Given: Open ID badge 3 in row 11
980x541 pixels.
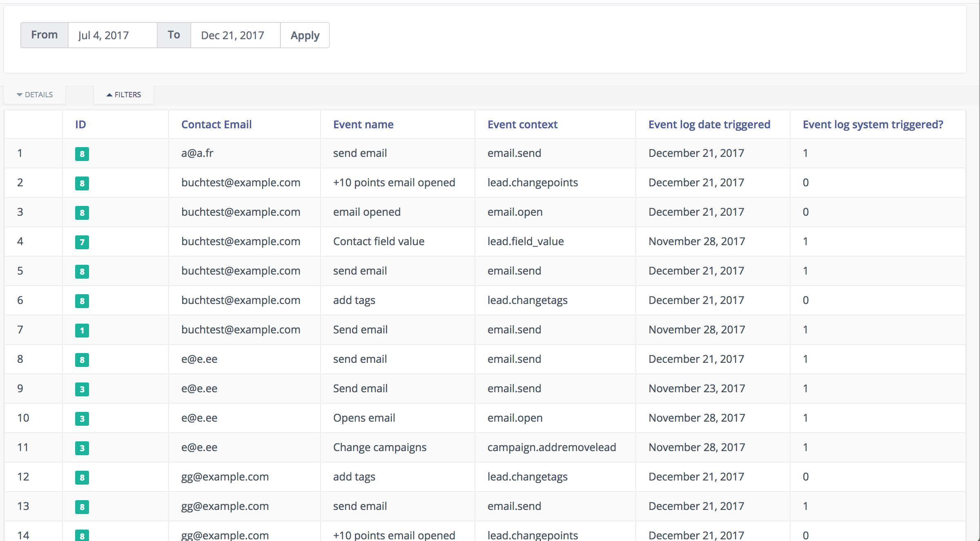Looking at the screenshot, I should [82, 448].
